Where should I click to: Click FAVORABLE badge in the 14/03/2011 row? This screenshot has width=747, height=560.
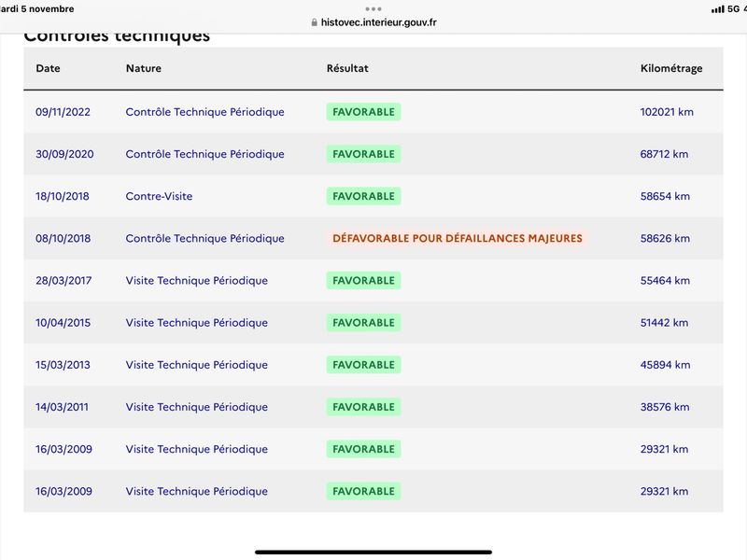tap(363, 407)
